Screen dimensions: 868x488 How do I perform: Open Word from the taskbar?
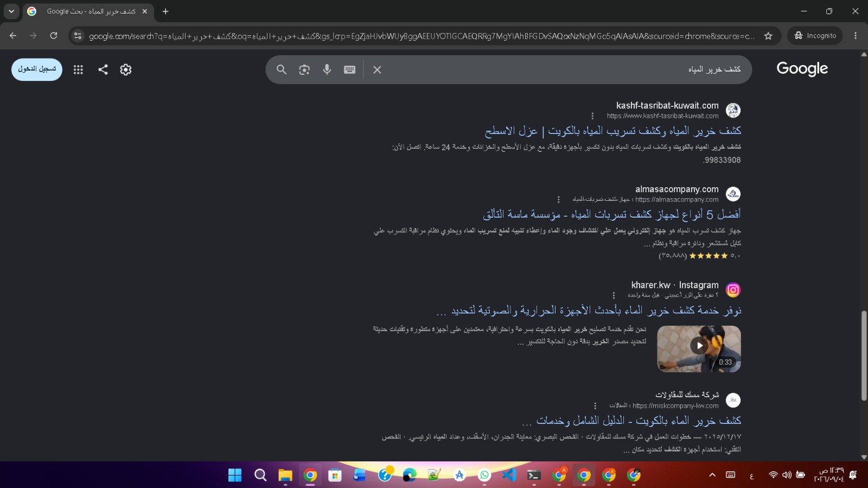pyautogui.click(x=359, y=475)
